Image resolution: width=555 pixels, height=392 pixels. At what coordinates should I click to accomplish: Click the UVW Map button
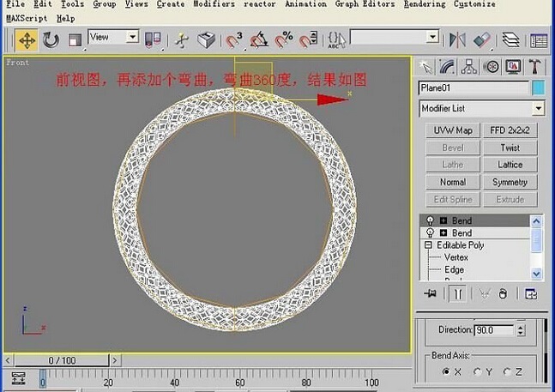(x=453, y=130)
